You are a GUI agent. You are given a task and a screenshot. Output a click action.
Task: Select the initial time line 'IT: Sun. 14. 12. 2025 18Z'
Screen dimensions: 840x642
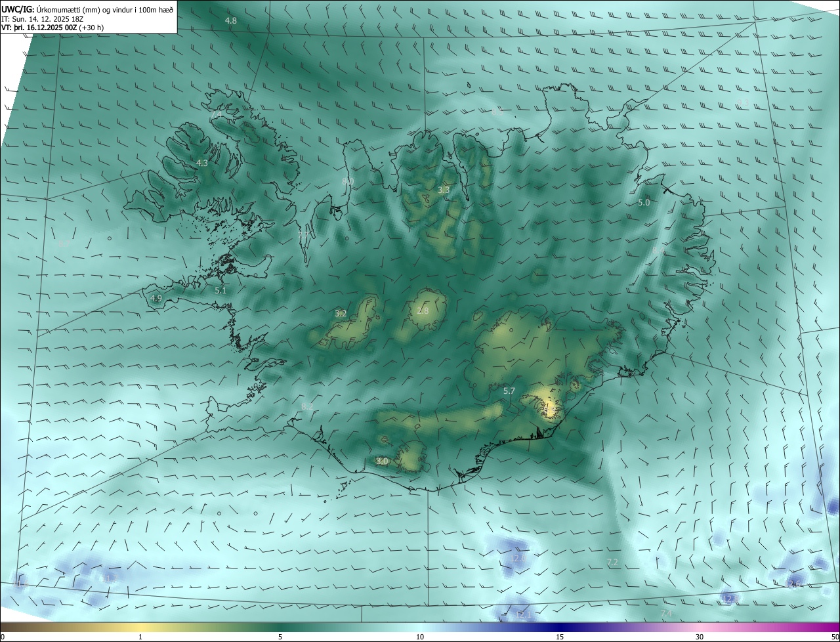(42, 19)
